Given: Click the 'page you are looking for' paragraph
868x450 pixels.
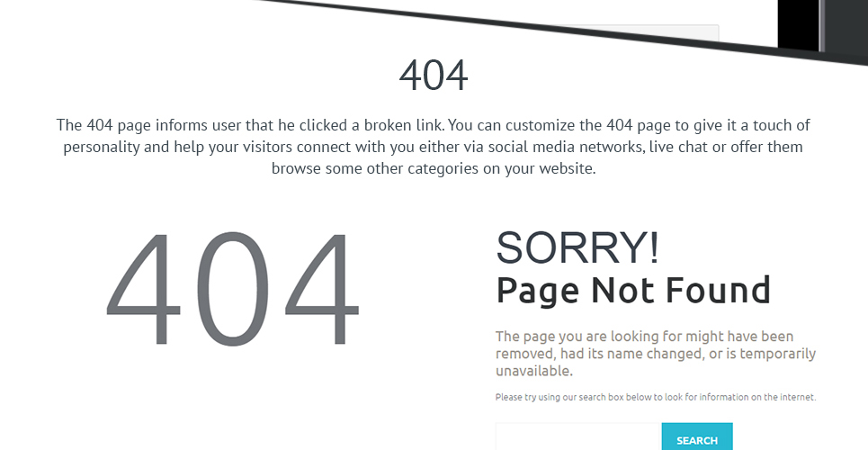Looking at the screenshot, I should click(656, 354).
